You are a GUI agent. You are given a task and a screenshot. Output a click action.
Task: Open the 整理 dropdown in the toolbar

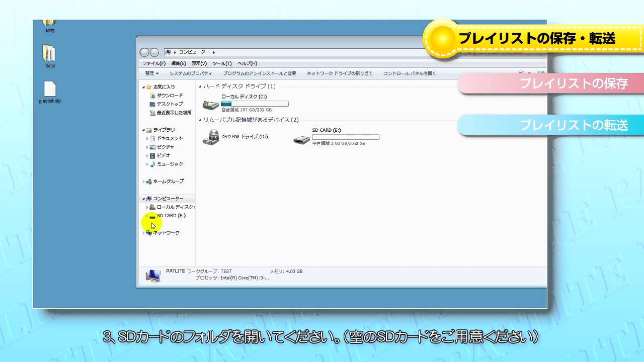151,73
